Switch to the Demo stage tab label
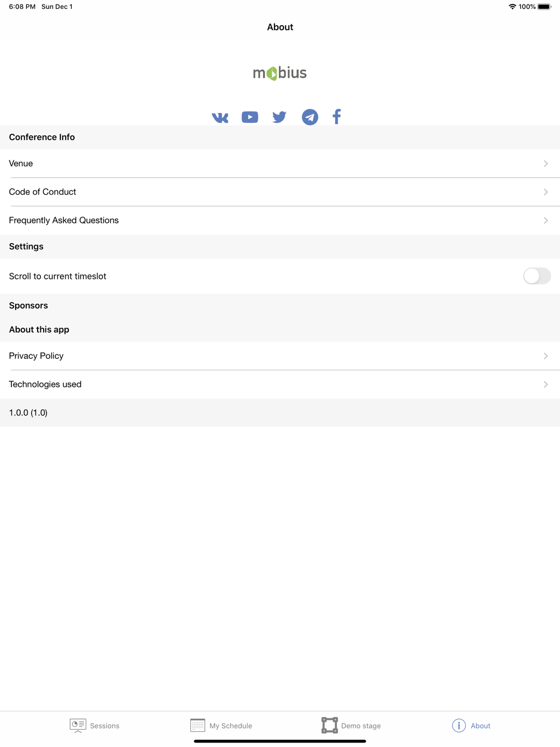 coord(361,726)
